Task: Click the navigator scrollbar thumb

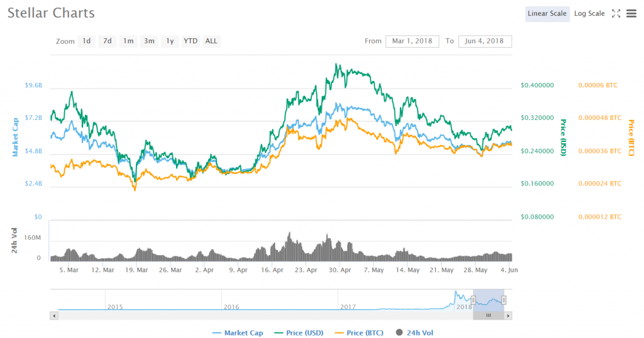Action: (x=488, y=316)
